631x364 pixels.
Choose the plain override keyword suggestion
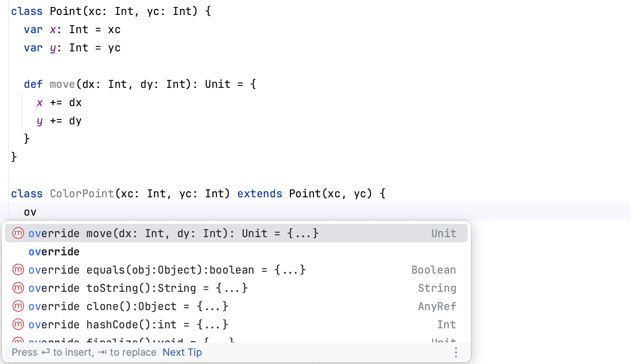pyautogui.click(x=54, y=252)
